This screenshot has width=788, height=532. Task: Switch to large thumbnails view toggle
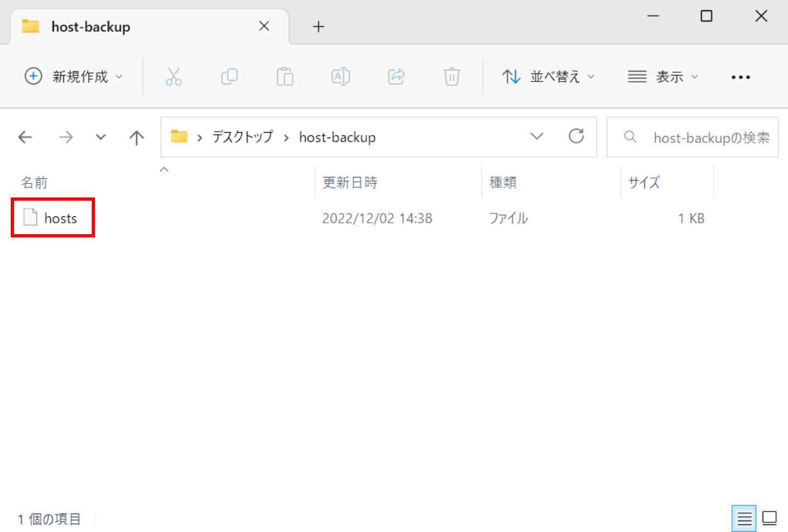769,519
